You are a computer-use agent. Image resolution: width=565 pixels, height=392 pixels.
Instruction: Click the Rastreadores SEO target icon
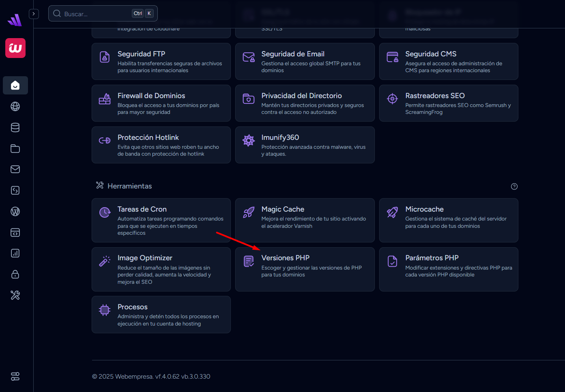393,99
